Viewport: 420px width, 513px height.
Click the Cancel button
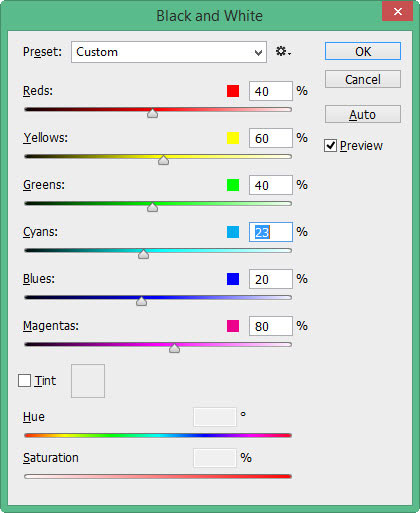363,79
